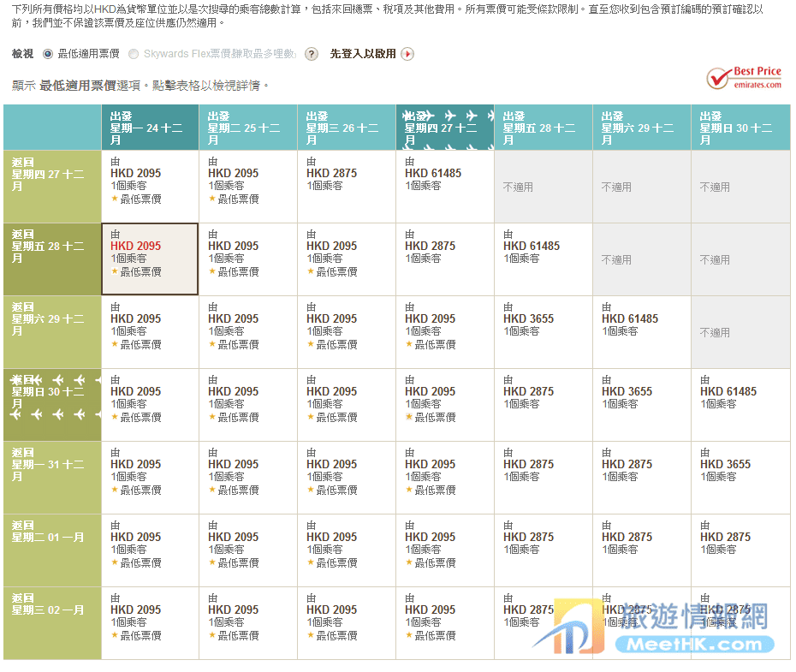
Task: Click the Best Price emirates.com logo
Action: click(744, 78)
